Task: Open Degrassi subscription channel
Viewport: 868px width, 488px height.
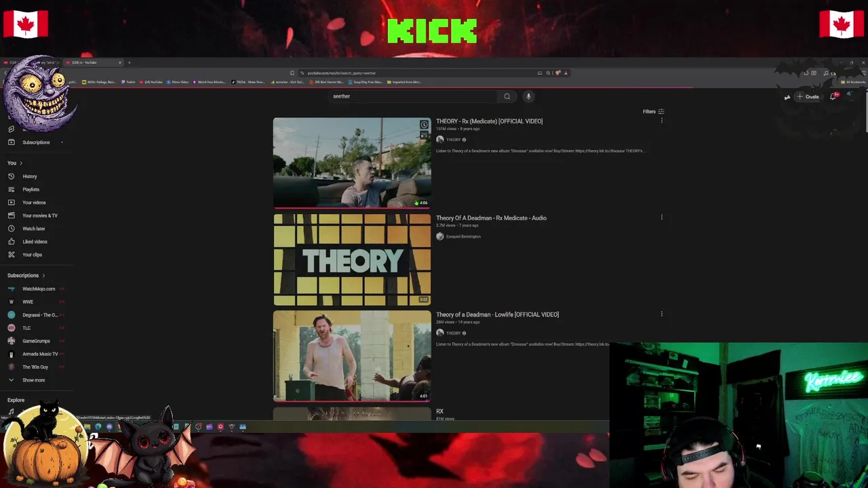Action: point(39,315)
